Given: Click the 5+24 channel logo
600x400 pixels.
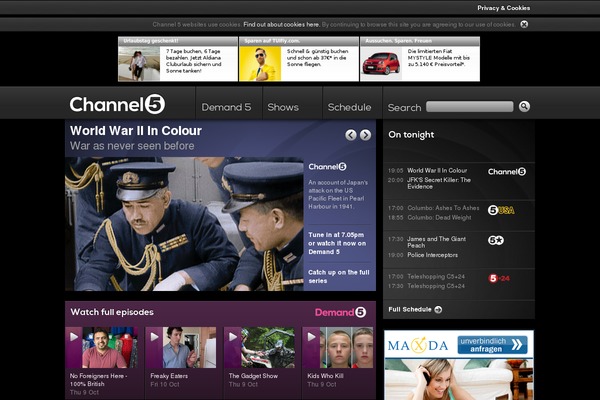Looking at the screenshot, I should tap(499, 278).
